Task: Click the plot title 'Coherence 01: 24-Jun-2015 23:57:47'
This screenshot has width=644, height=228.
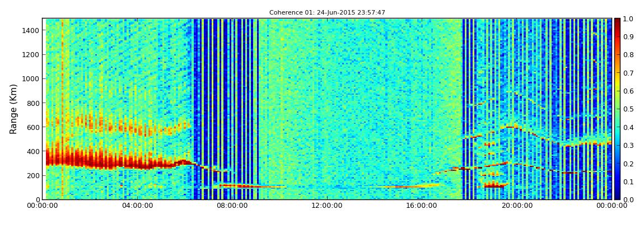Action: [327, 13]
